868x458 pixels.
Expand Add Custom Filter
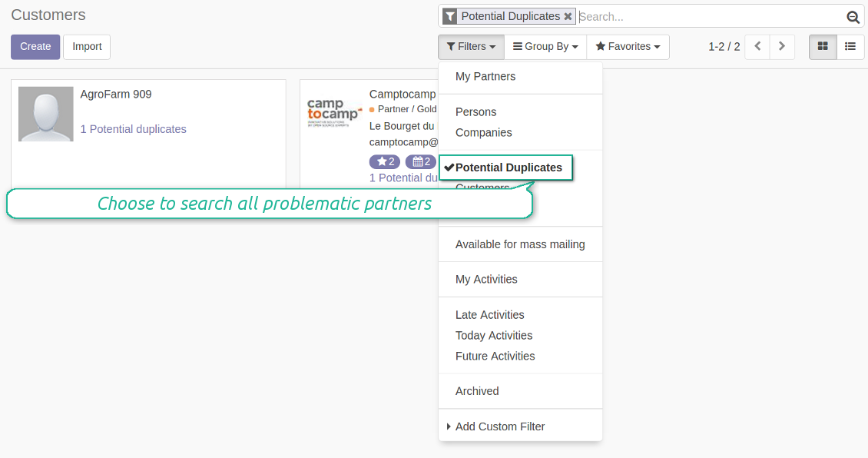point(499,426)
